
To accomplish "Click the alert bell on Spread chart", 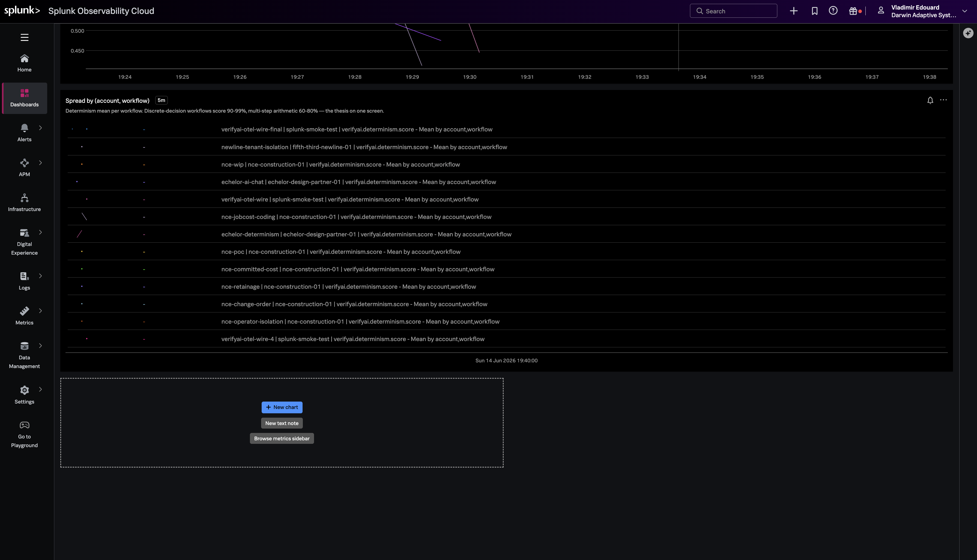I will pos(930,100).
